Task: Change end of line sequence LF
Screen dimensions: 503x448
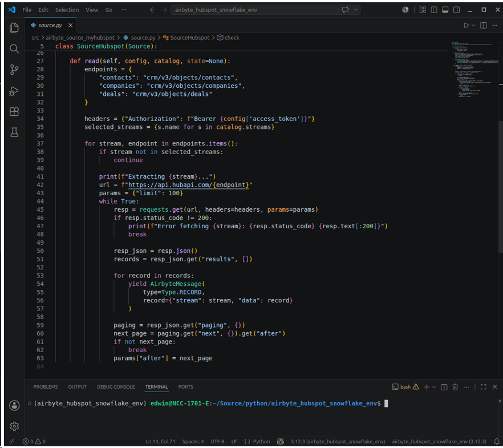Action: coord(234,442)
